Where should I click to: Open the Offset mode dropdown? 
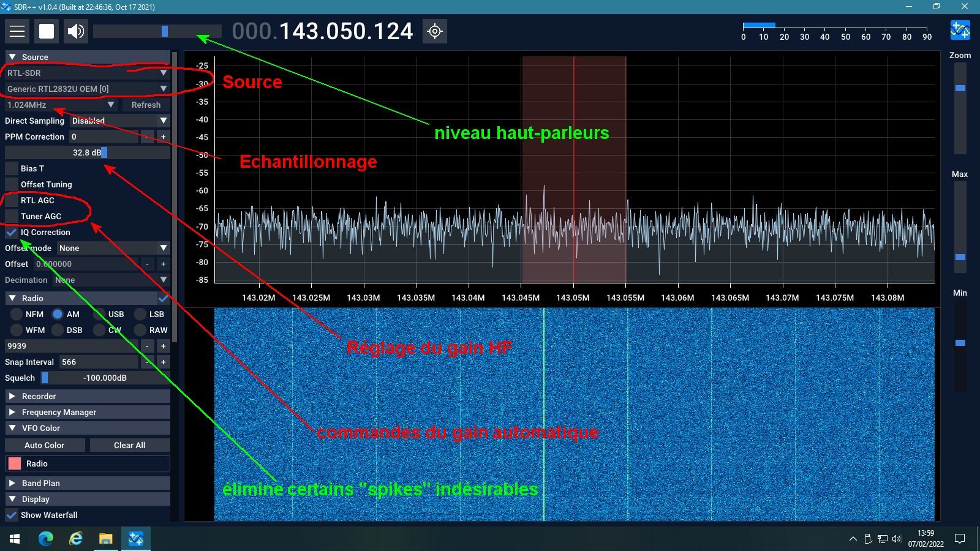pyautogui.click(x=113, y=248)
